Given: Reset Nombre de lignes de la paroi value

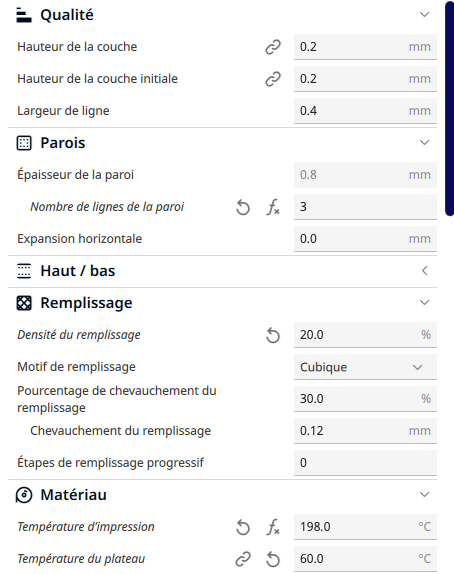Looking at the screenshot, I should click(x=243, y=207).
